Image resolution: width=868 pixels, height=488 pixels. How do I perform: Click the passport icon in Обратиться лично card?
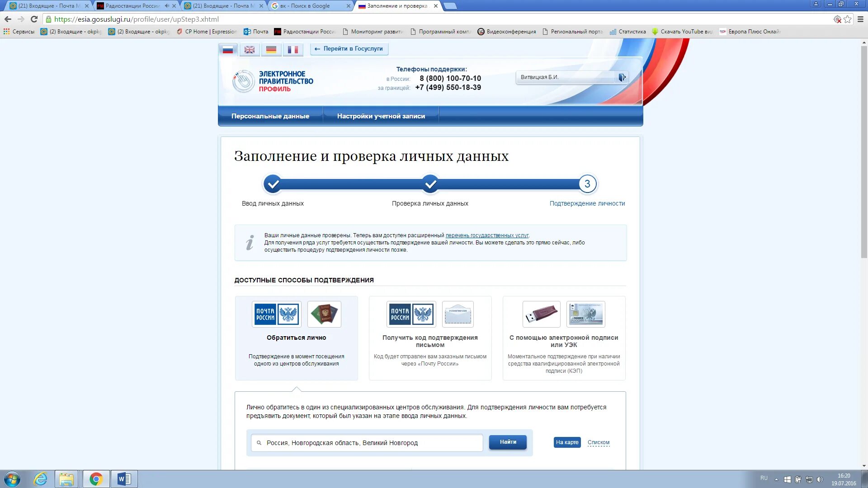pyautogui.click(x=324, y=314)
